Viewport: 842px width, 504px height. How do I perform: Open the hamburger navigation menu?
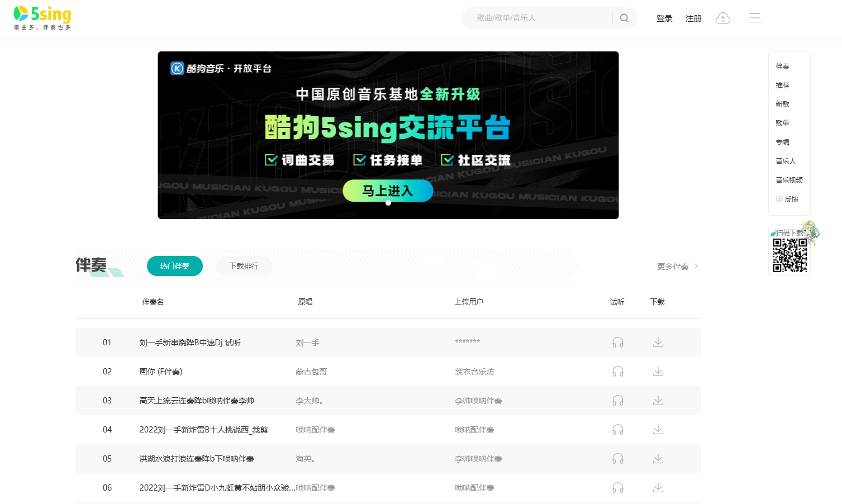755,17
